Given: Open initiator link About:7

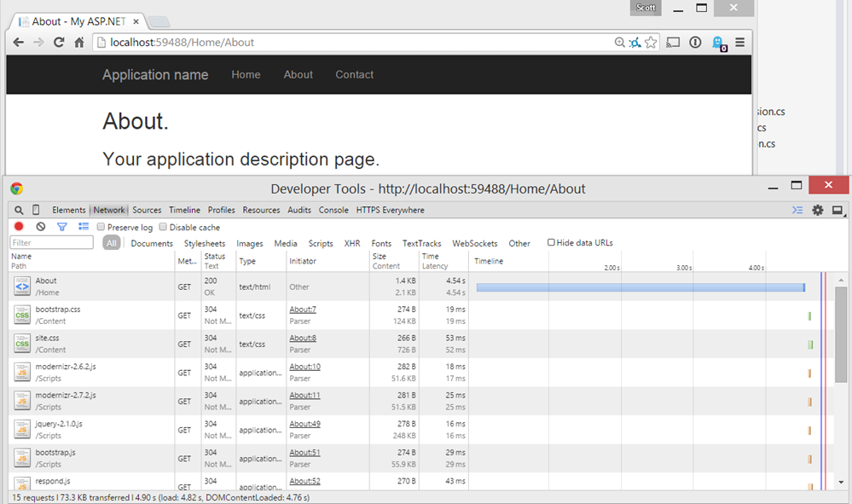Looking at the screenshot, I should [x=303, y=310].
